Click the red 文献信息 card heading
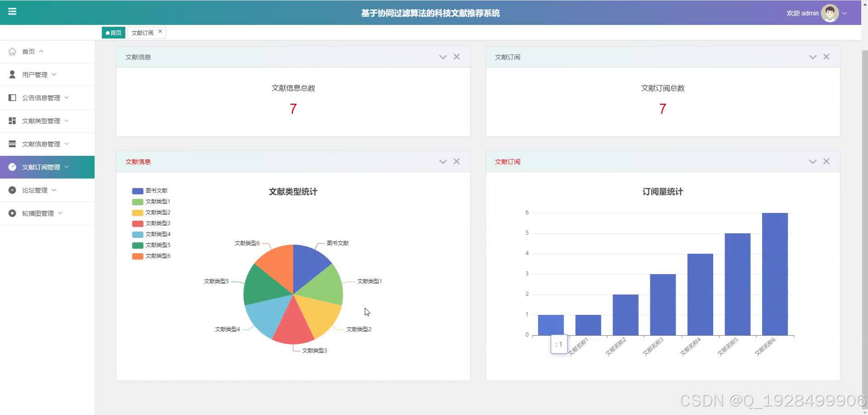 [138, 162]
